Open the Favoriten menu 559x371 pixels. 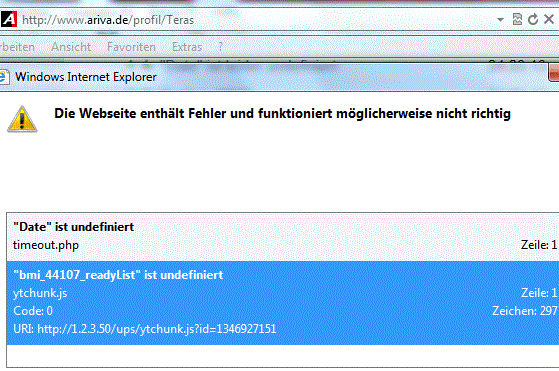[x=131, y=47]
